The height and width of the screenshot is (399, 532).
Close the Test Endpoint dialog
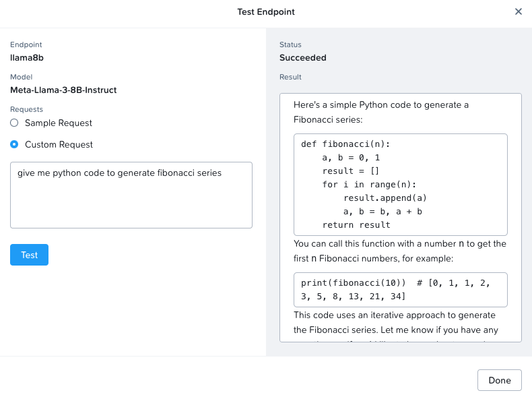pos(518,11)
